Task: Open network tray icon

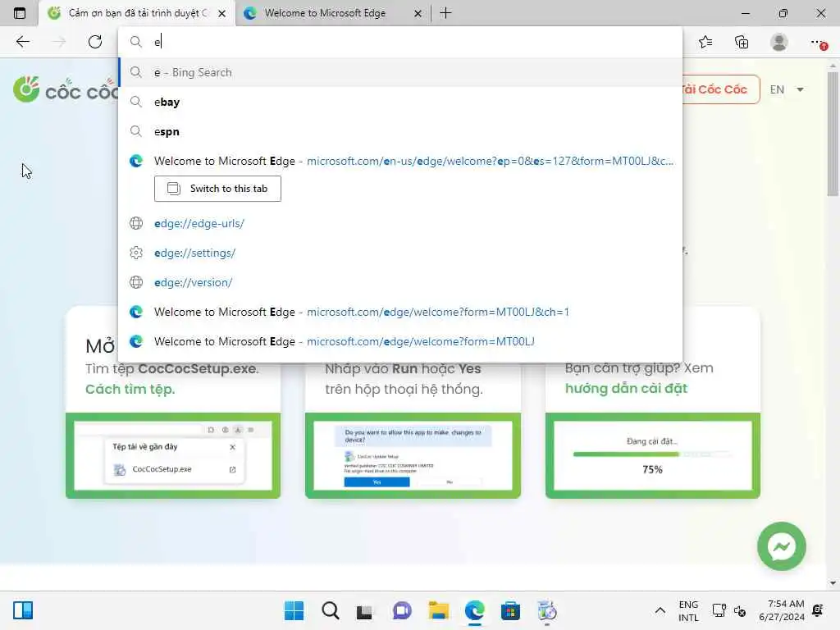Action: click(719, 610)
